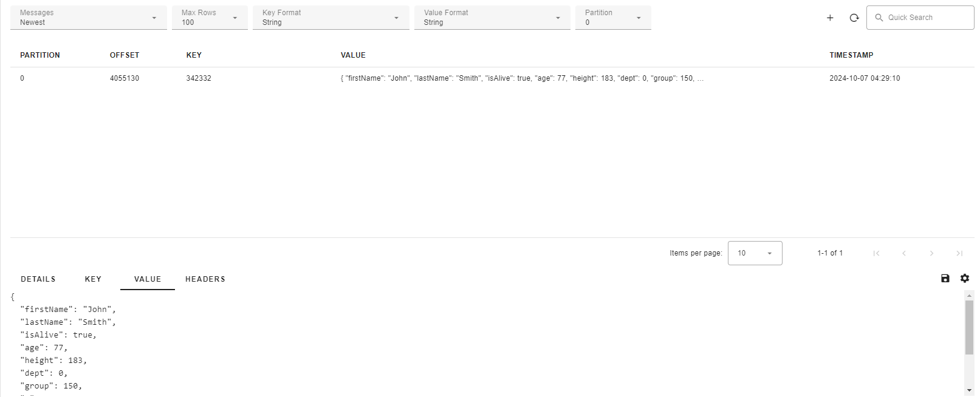The image size is (980, 397).
Task: Open the Partition dropdown
Action: pos(612,18)
